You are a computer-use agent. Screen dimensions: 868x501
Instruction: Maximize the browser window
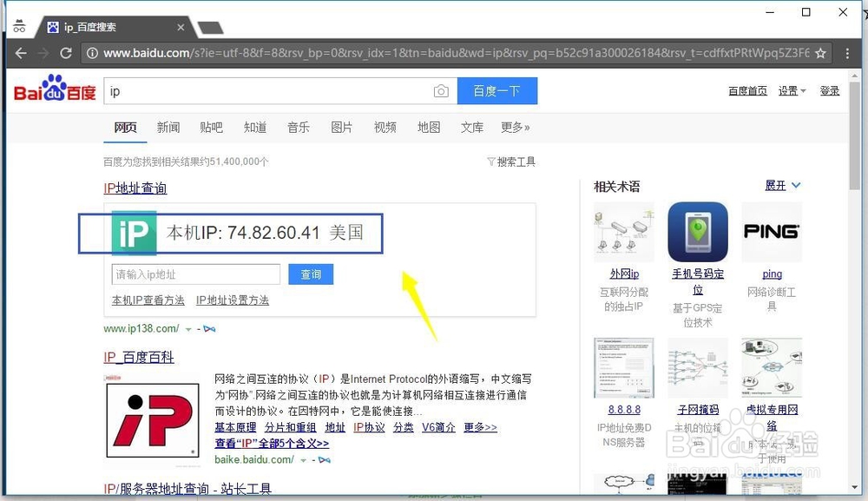pyautogui.click(x=806, y=12)
